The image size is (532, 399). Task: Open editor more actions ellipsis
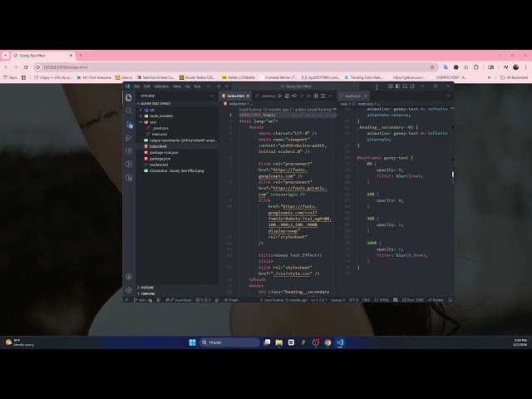coord(330,96)
